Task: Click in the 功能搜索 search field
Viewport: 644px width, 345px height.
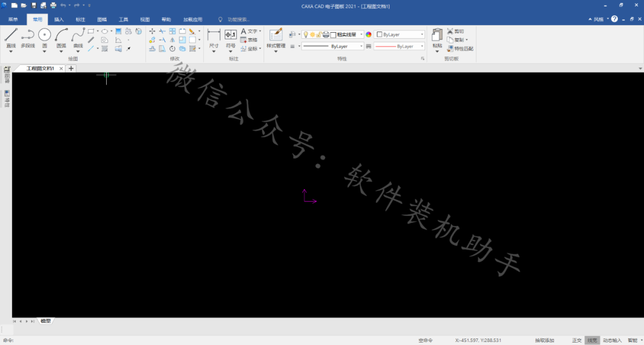Action: click(x=238, y=19)
